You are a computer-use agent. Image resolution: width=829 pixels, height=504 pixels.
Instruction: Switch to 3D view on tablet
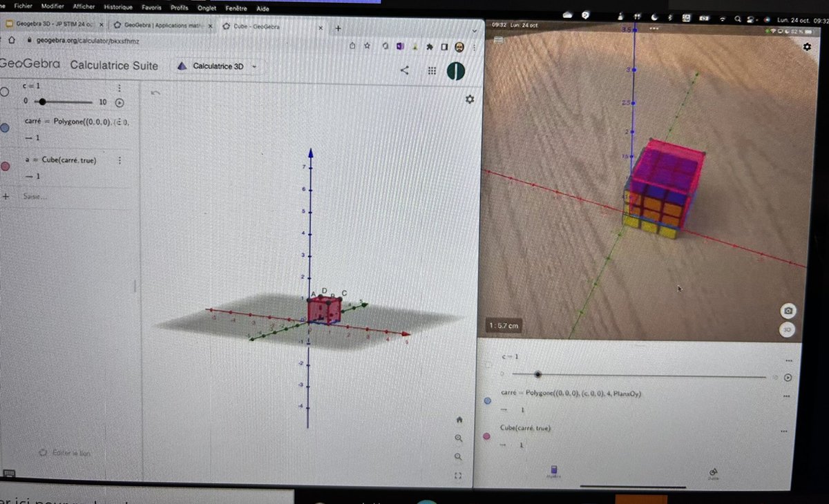[788, 331]
